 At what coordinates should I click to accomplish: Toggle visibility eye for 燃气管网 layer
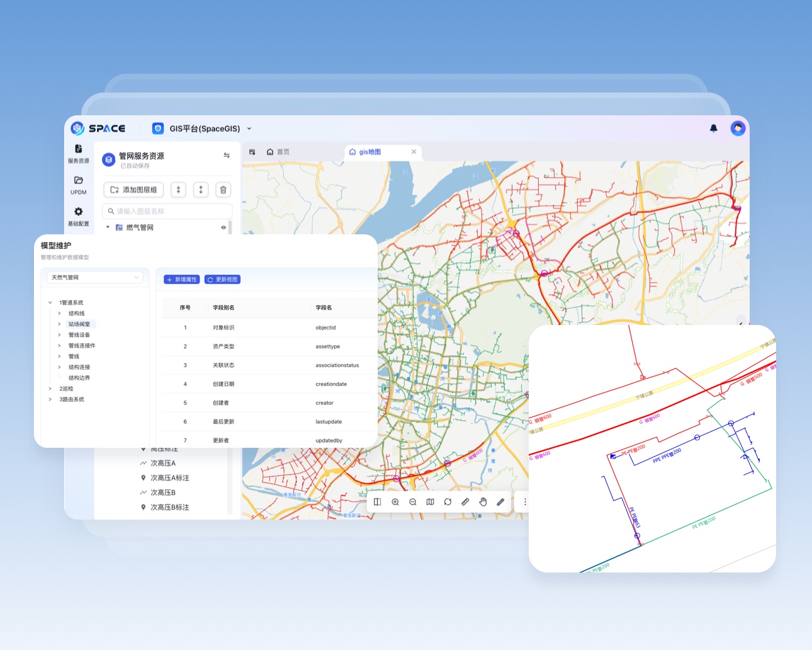(223, 227)
